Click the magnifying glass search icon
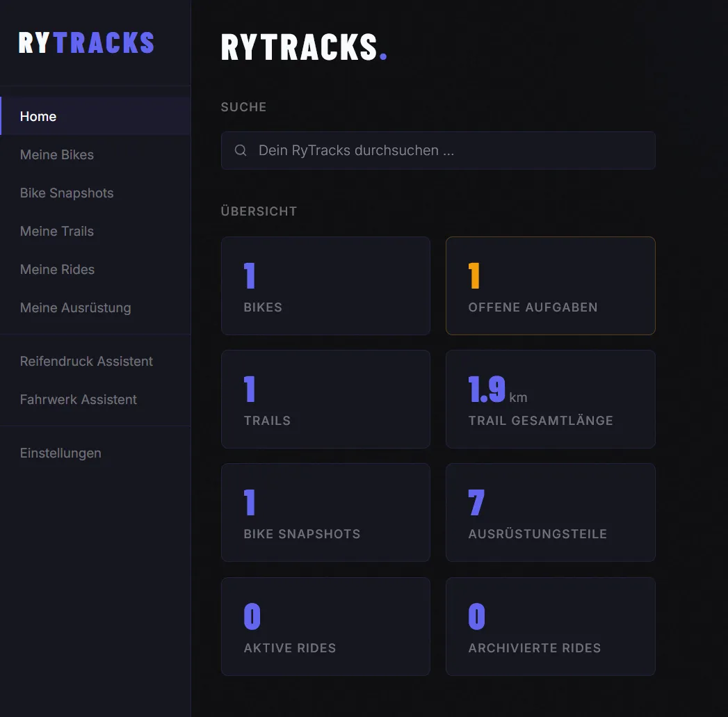The width and height of the screenshot is (728, 717). [240, 150]
